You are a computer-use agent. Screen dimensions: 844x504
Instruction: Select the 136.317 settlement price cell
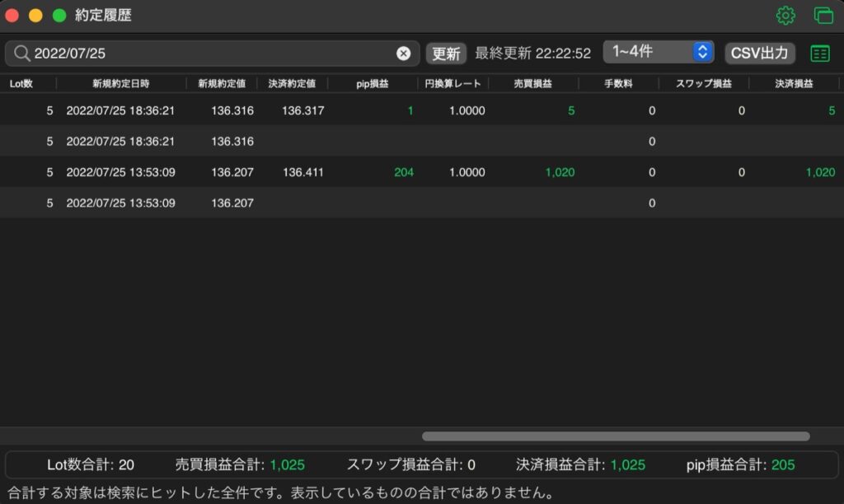pos(303,111)
